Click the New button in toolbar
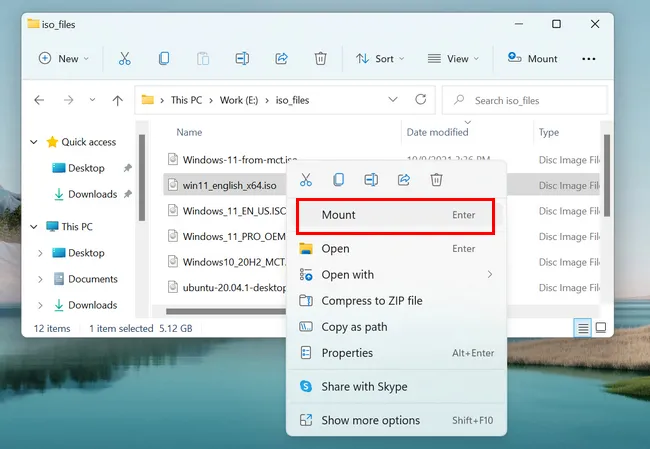This screenshot has height=449, width=650. tap(63, 59)
